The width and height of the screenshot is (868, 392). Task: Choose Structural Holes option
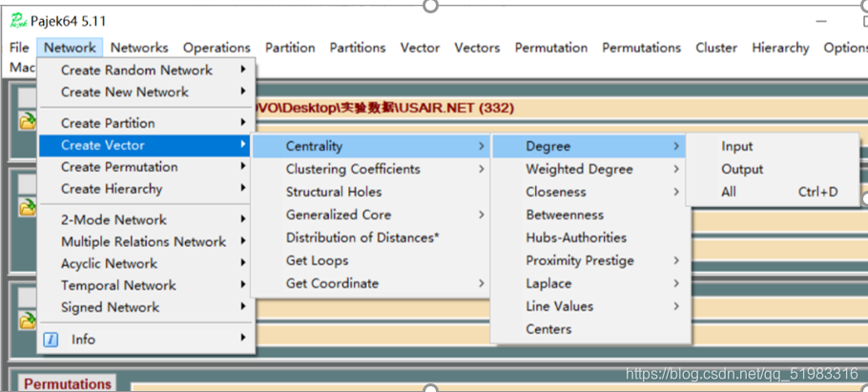click(371, 192)
